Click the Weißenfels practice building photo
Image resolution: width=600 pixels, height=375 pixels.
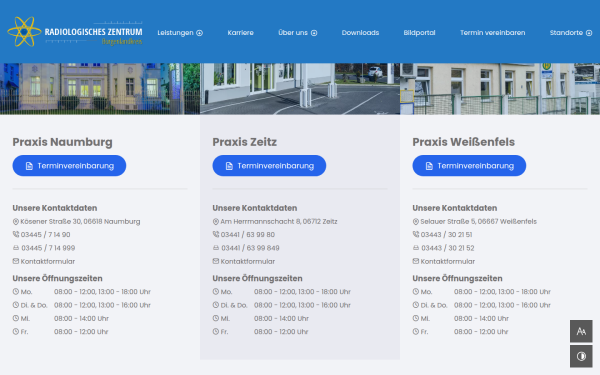(500, 89)
